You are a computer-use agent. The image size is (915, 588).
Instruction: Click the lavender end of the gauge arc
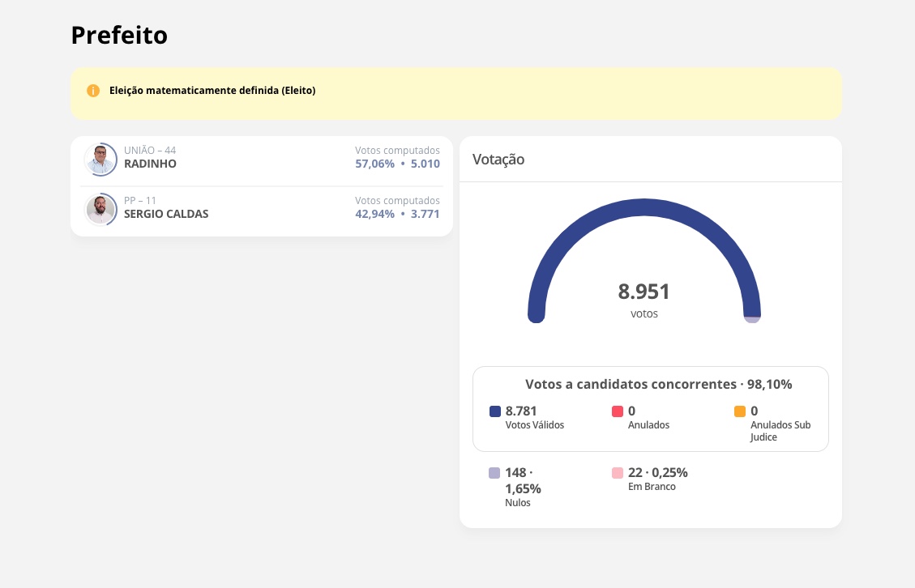752,319
